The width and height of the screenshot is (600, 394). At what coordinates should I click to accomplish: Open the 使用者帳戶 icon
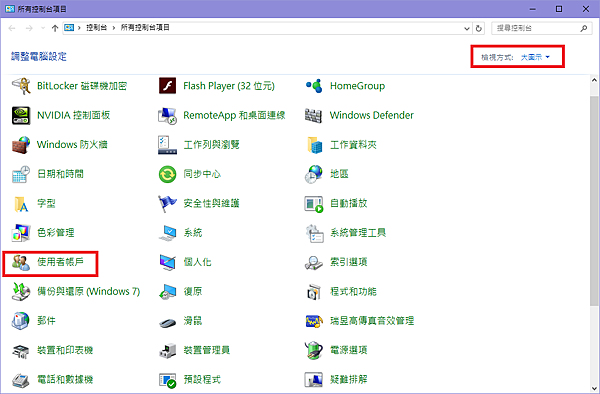tap(21, 262)
